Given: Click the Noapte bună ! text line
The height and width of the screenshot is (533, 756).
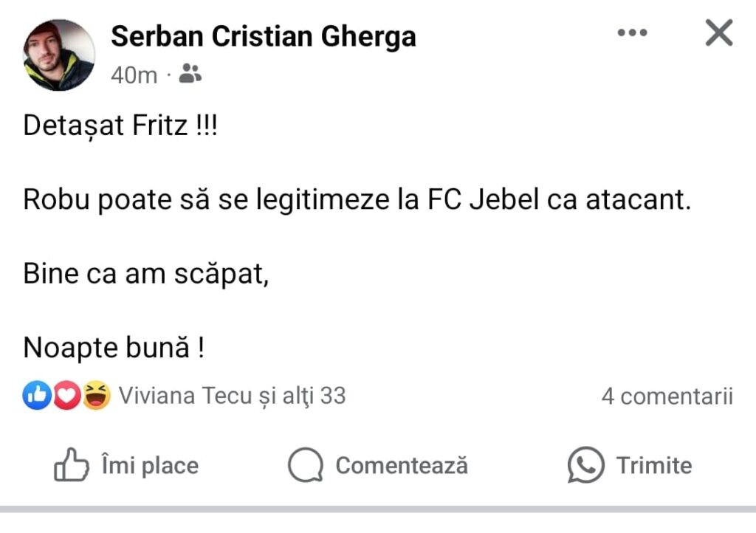Looking at the screenshot, I should 114,348.
